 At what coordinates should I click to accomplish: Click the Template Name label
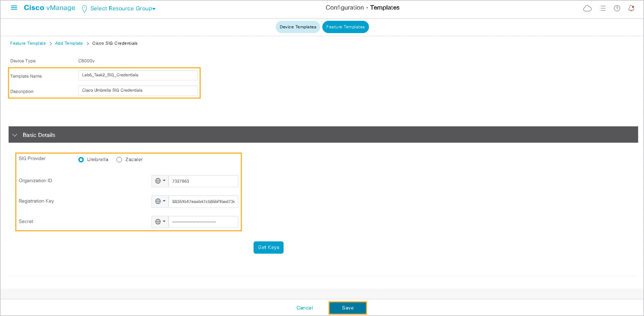tap(26, 76)
